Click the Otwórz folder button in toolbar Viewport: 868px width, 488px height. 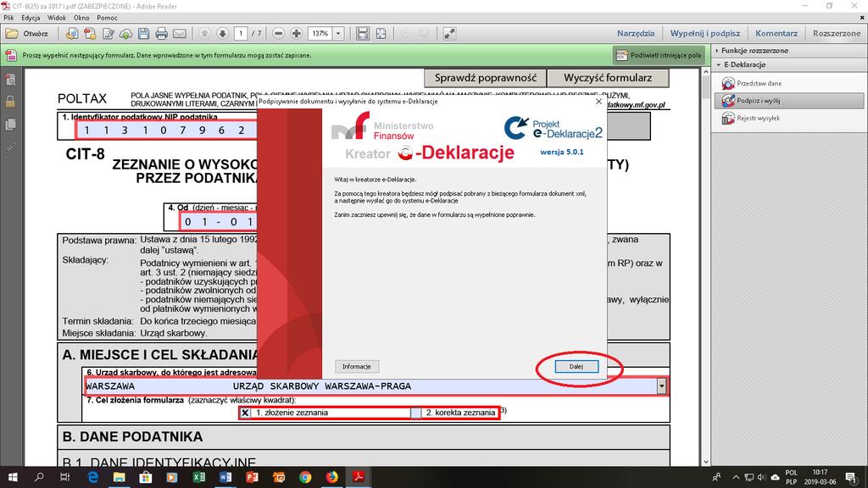pos(26,34)
